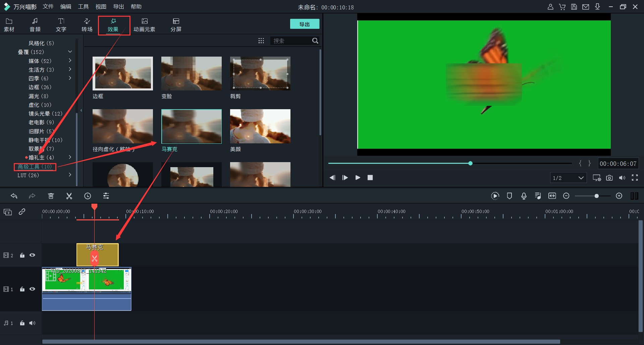This screenshot has height=345, width=644.
Task: Collapse the 叠覆 (152) category
Action: pos(70,52)
